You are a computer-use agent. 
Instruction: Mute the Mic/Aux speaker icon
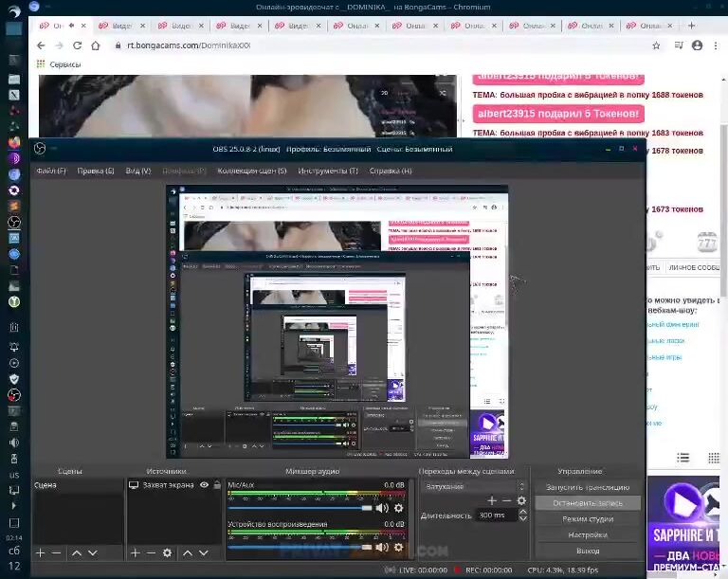[381, 508]
